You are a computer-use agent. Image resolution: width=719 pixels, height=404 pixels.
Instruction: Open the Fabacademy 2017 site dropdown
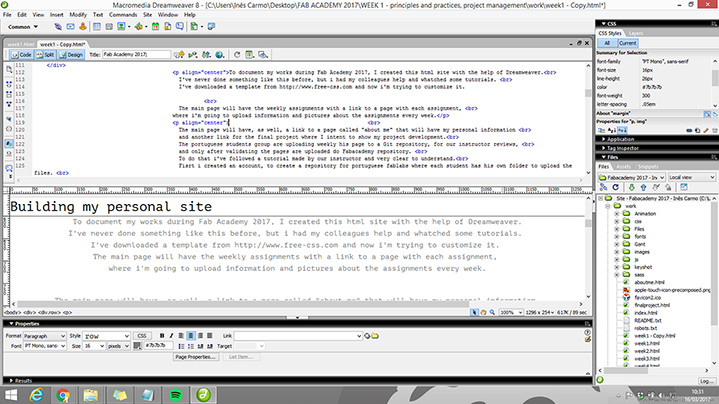[631, 177]
